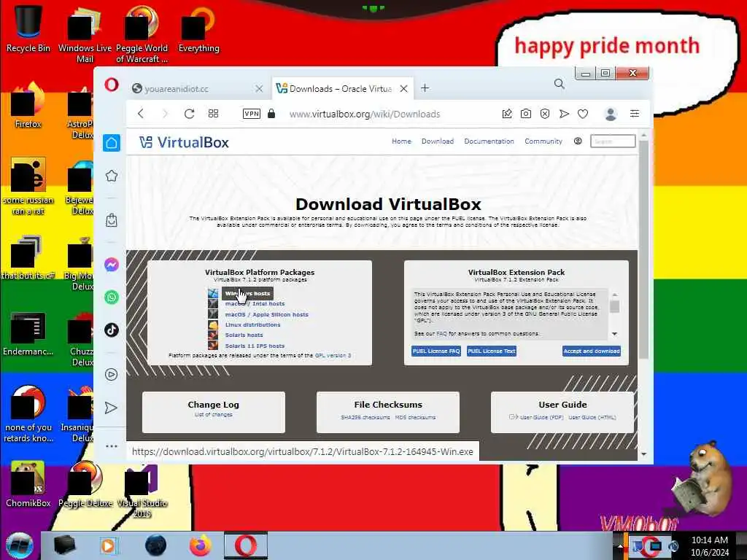Open sidebar bookmarks star icon

(x=112, y=176)
